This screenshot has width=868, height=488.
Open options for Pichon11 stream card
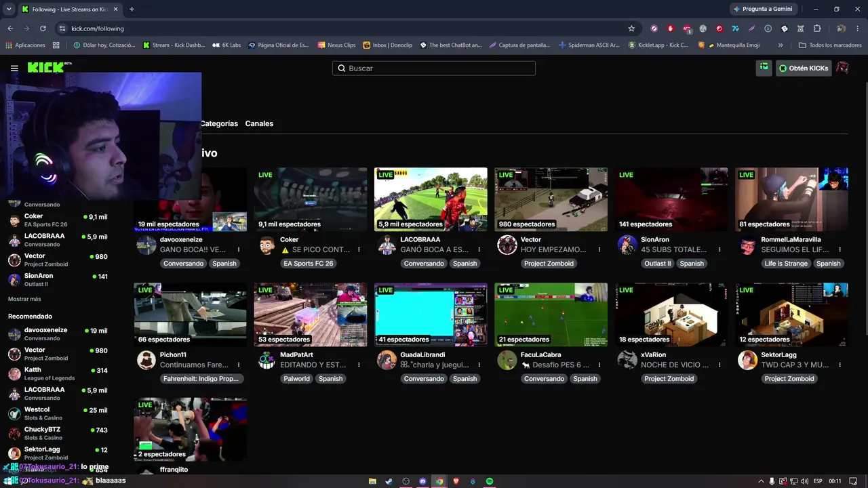(x=239, y=365)
